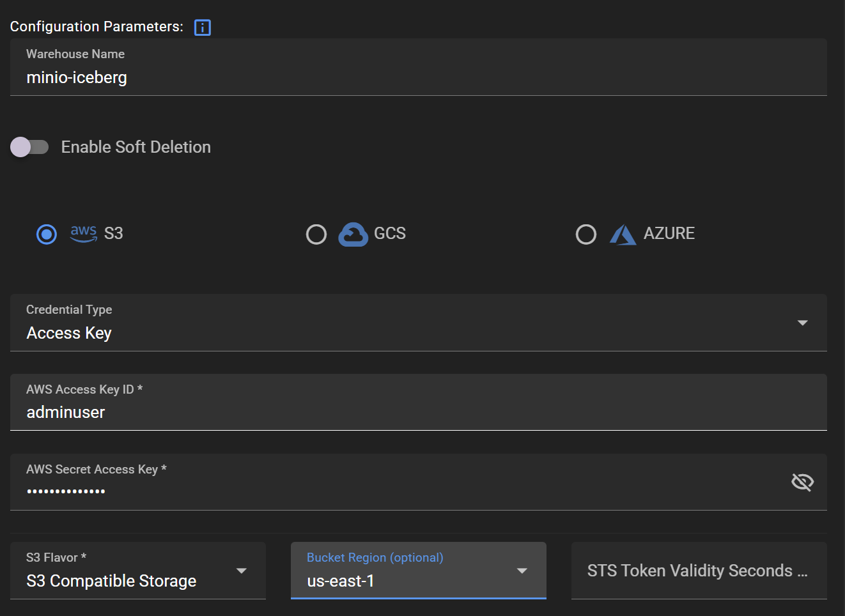The width and height of the screenshot is (845, 616).
Task: Open the Bucket Region dropdown arrow
Action: coord(522,571)
